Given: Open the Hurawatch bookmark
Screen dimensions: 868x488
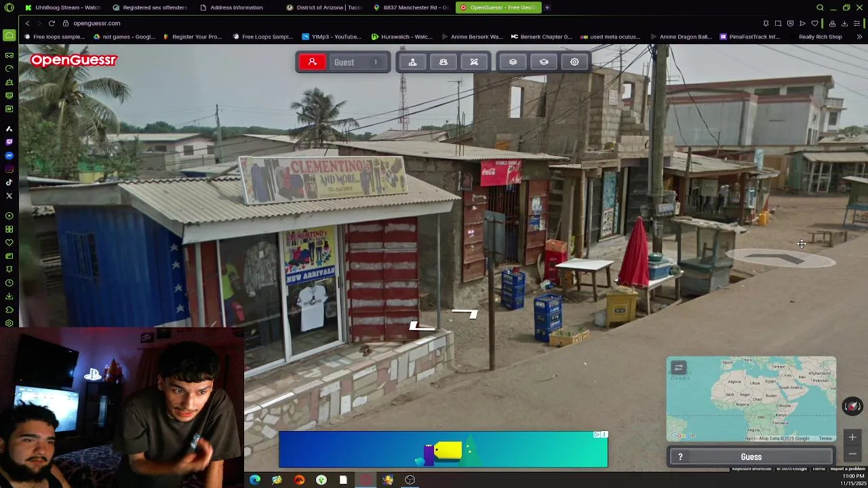Looking at the screenshot, I should (x=401, y=37).
